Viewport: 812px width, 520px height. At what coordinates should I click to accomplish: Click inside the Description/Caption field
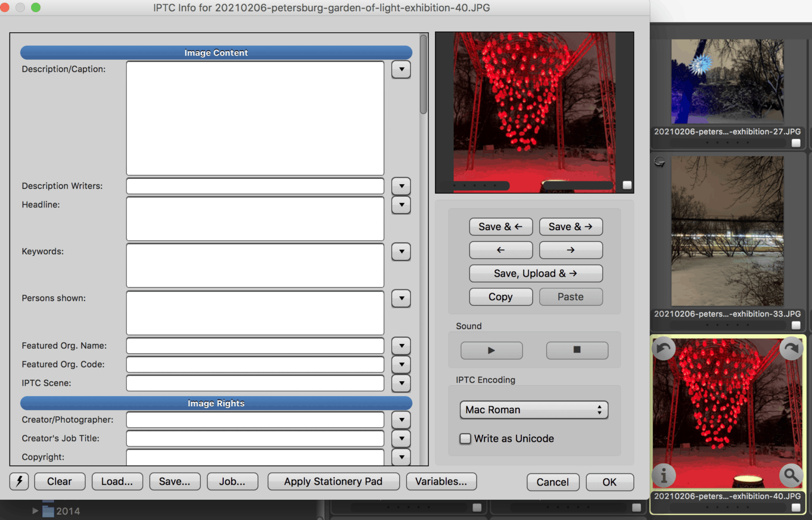tap(254, 117)
